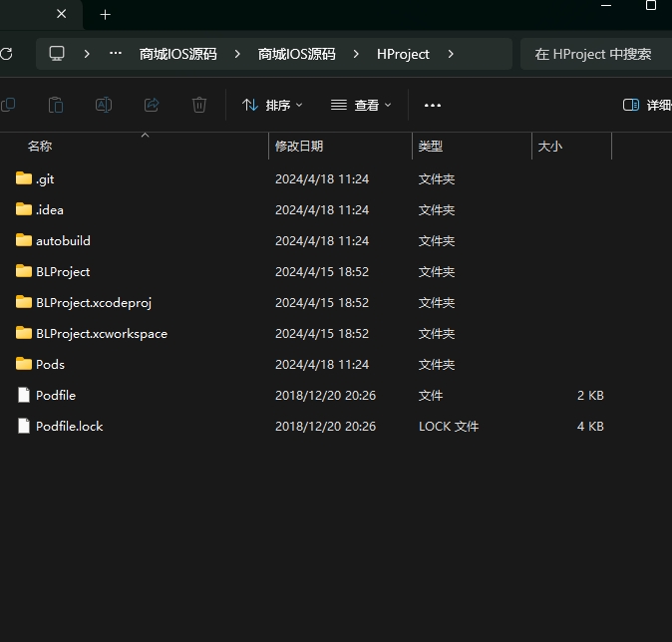Screen dimensions: 672x642
Task: Click the .git folder icon
Action: tap(24, 178)
